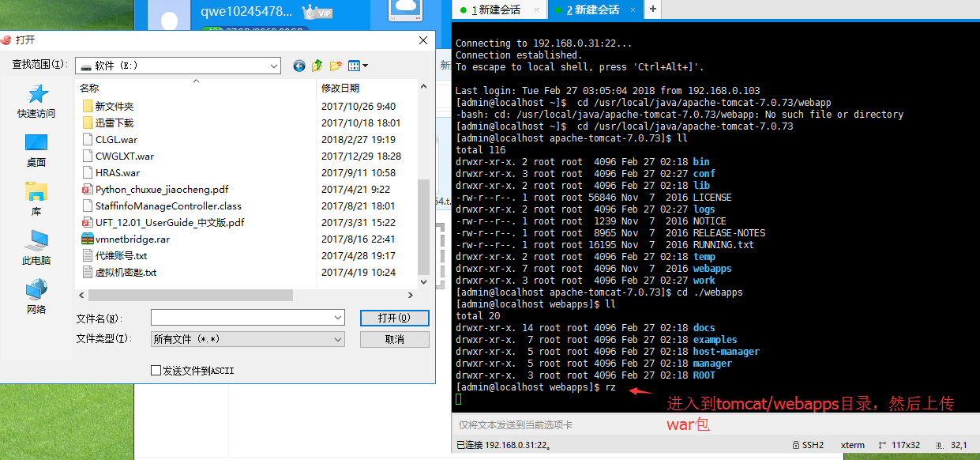Open the view menu dropdown arrow

tap(365, 66)
